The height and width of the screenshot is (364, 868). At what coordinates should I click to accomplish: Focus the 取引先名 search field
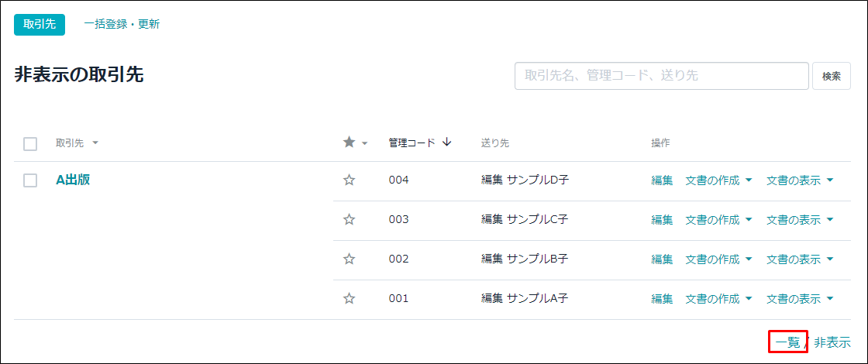(662, 76)
